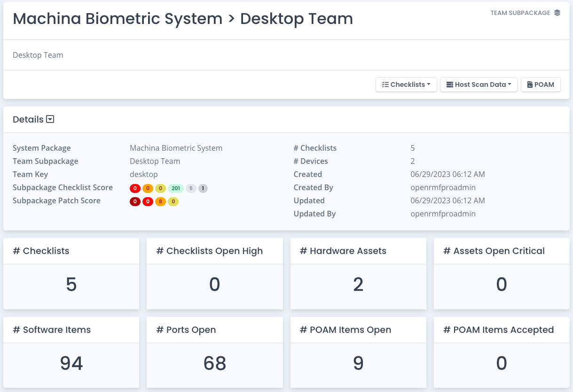Click the Team Key value desktop
Image resolution: width=573 pixels, height=392 pixels.
pyautogui.click(x=144, y=174)
